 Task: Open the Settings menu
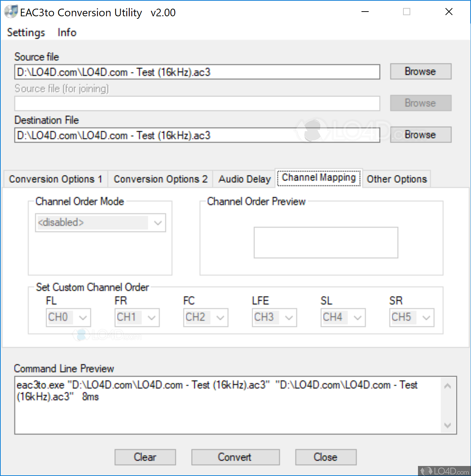coord(26,33)
